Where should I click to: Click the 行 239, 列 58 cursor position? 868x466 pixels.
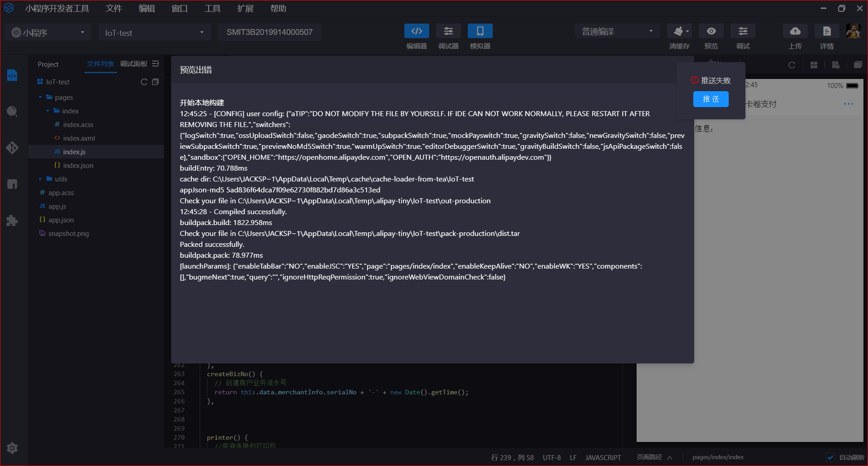click(512, 457)
